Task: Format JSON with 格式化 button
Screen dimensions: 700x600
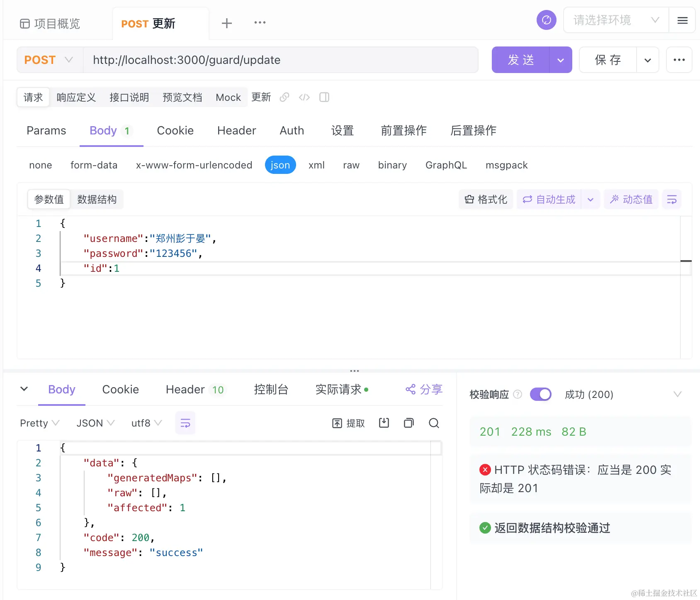Action: coord(486,200)
